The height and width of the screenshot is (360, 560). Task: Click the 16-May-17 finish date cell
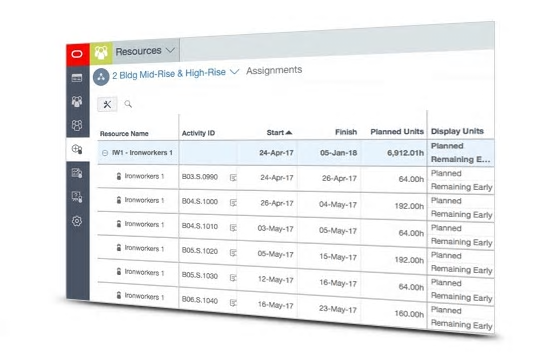click(338, 283)
